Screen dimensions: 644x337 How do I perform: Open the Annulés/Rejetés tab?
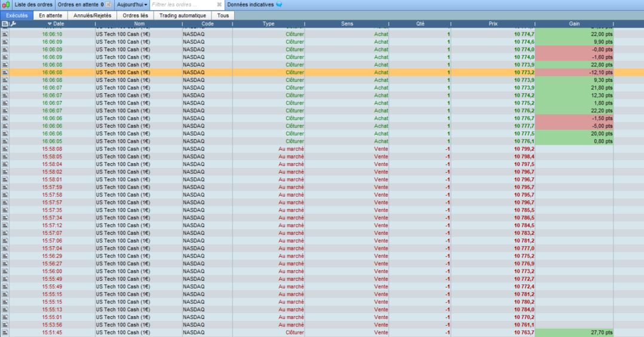pos(93,16)
